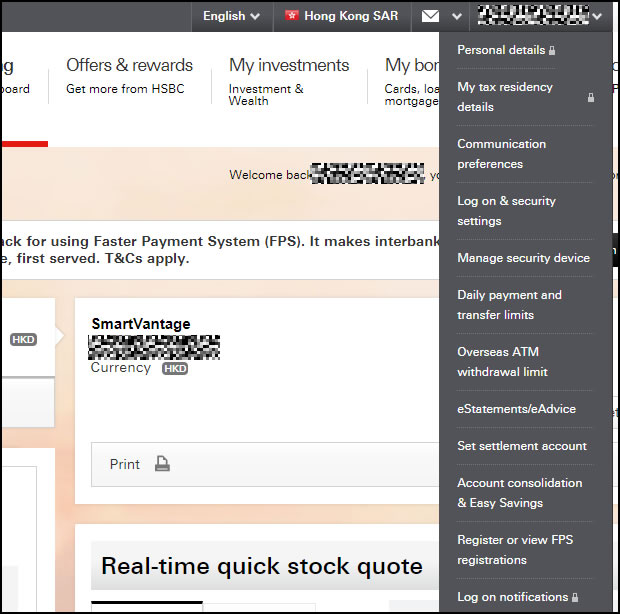
Task: Click the lock icon beside Log on notifications
Action: pyautogui.click(x=575, y=598)
